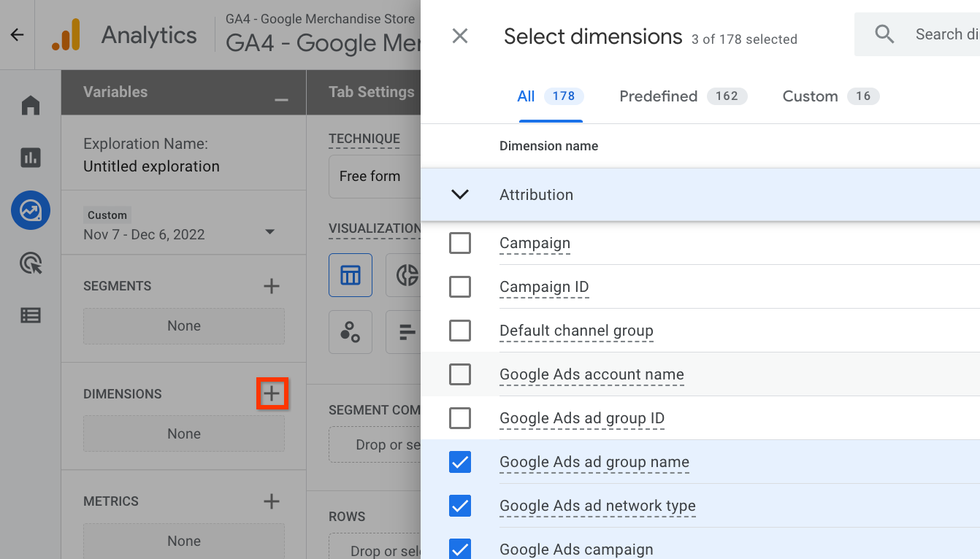This screenshot has width=980, height=559.
Task: Switch to the Custom tab
Action: (831, 96)
